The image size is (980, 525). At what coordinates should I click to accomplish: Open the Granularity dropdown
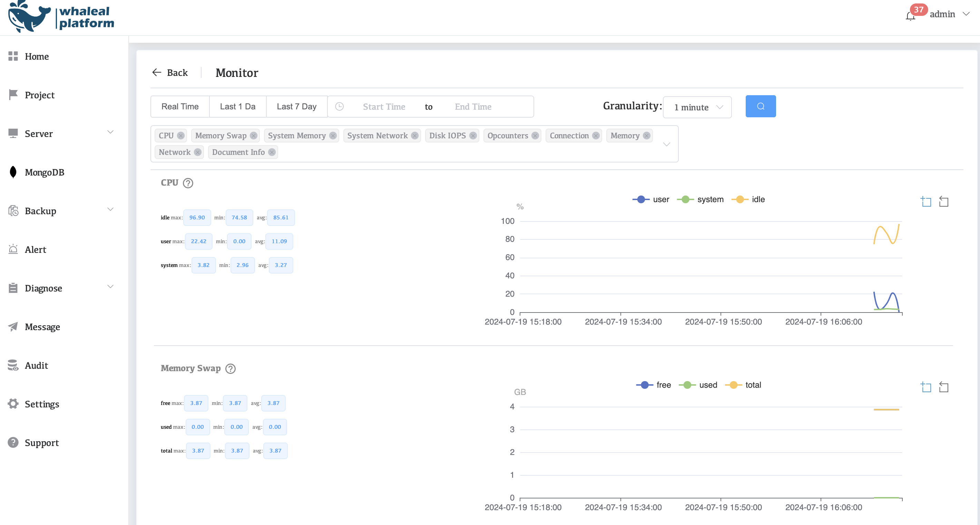point(697,107)
